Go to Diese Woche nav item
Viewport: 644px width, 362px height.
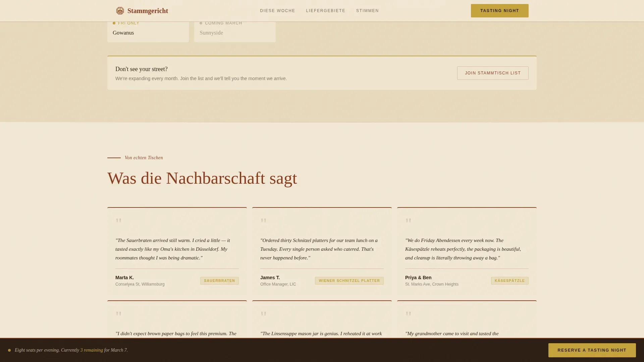coord(277,11)
